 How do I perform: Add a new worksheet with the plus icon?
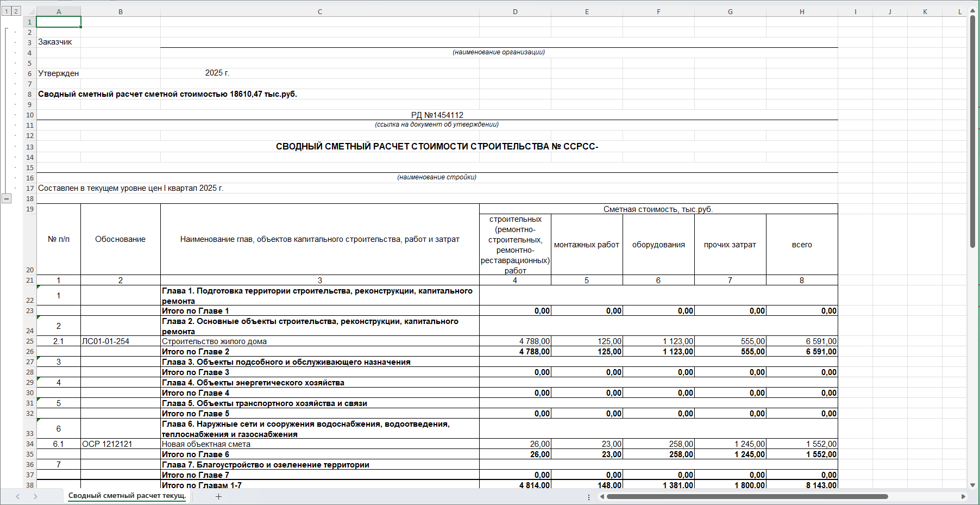tap(218, 496)
